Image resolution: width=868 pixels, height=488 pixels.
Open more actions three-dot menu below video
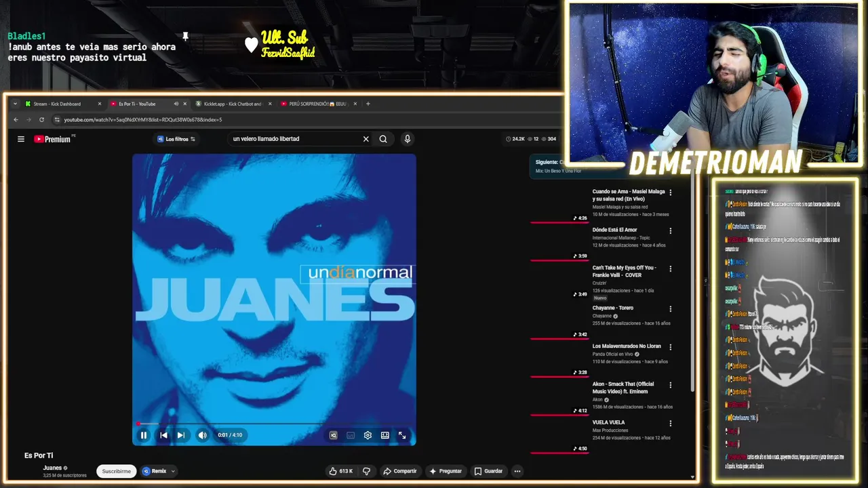(x=517, y=471)
